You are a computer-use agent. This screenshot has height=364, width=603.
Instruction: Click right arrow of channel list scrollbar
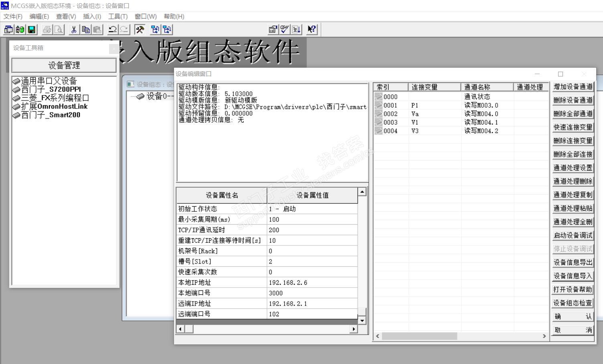(x=544, y=336)
